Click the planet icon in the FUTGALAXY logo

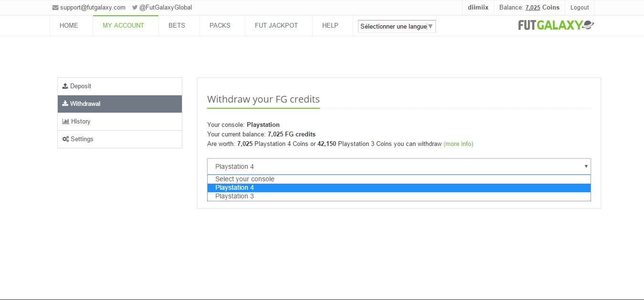(588, 25)
